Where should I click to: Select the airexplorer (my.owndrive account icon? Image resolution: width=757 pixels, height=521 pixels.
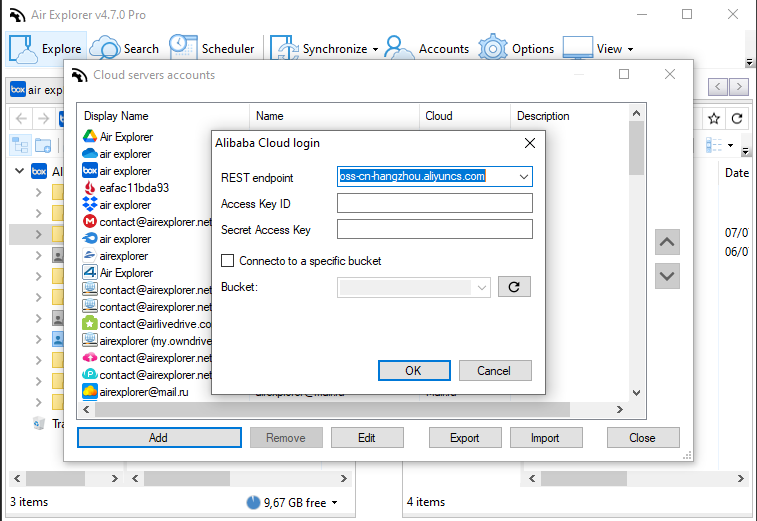[x=90, y=340]
